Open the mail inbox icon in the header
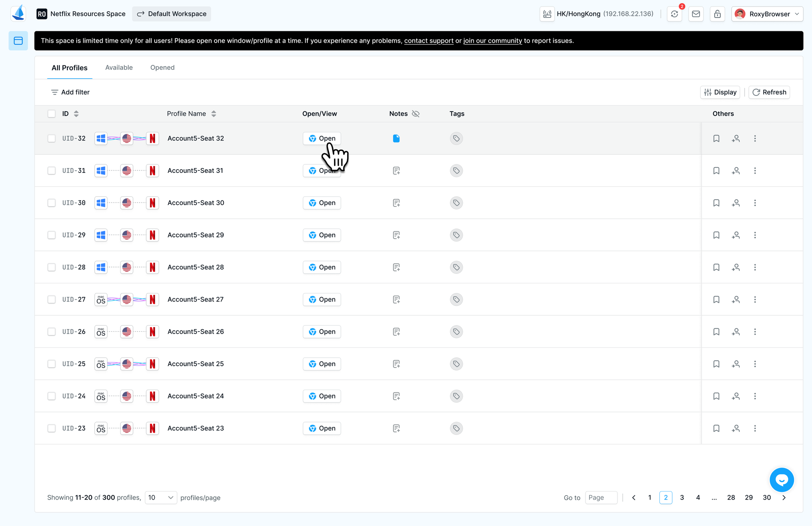This screenshot has height=526, width=812. coord(696,14)
